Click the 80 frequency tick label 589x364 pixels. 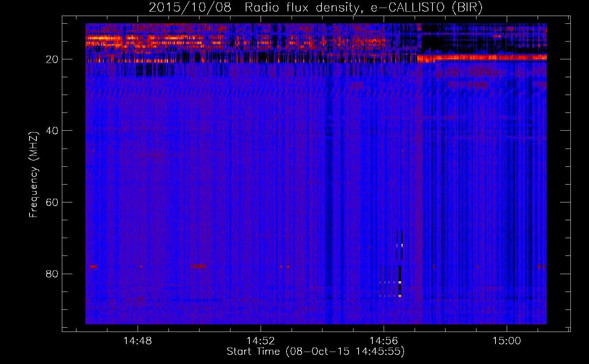(x=52, y=274)
